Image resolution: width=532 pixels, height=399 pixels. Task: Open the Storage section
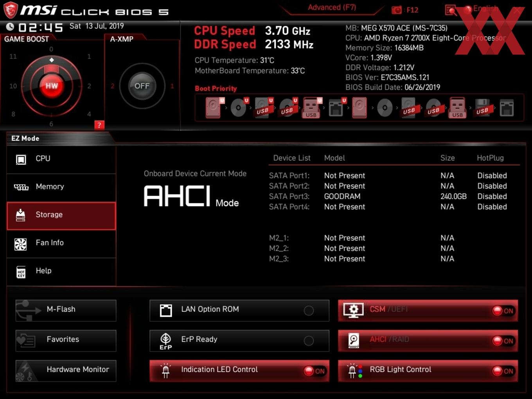coord(61,216)
